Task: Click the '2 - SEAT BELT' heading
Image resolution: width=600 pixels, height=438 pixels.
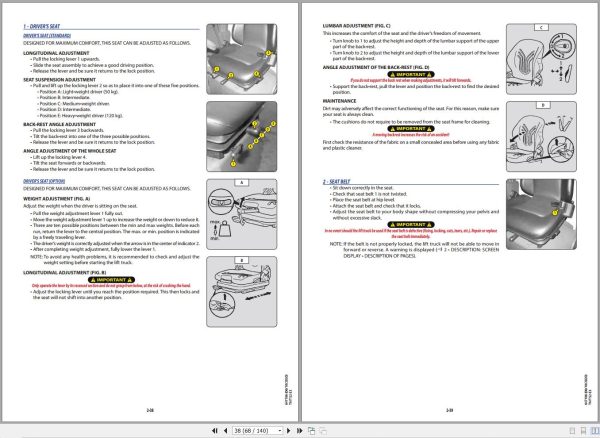Action: [336, 181]
